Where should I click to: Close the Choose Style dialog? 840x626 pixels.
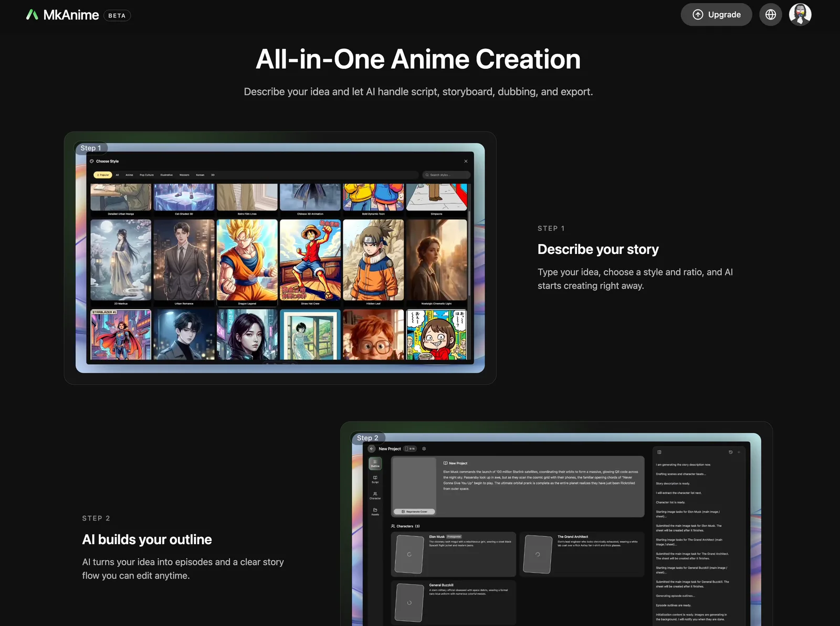click(x=466, y=161)
